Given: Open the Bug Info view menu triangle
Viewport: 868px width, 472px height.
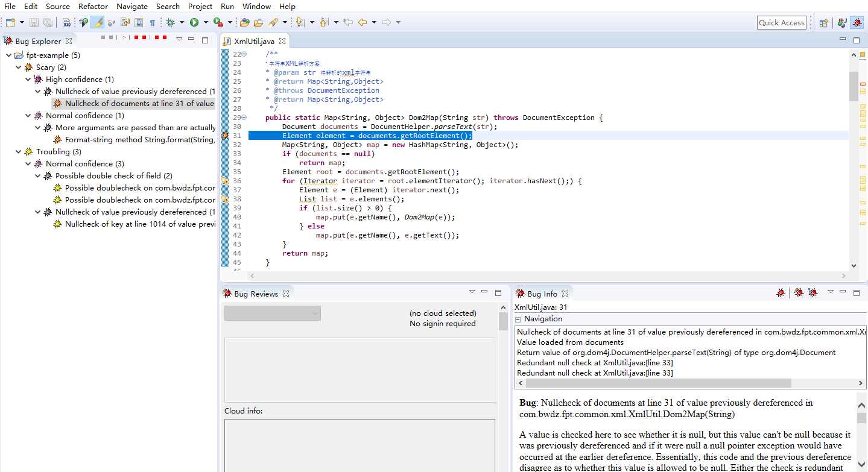Looking at the screenshot, I should coord(831,292).
